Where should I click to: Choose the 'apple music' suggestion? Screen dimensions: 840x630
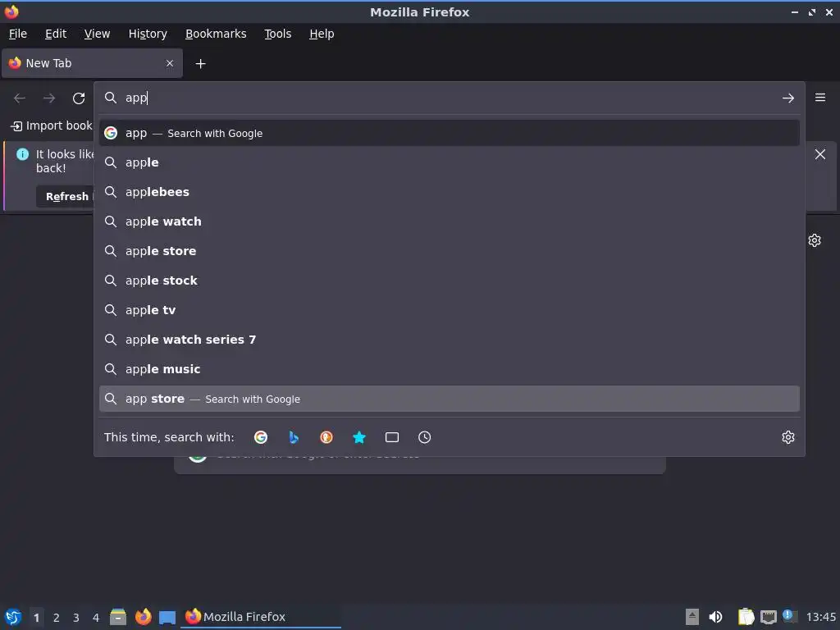[449, 369]
